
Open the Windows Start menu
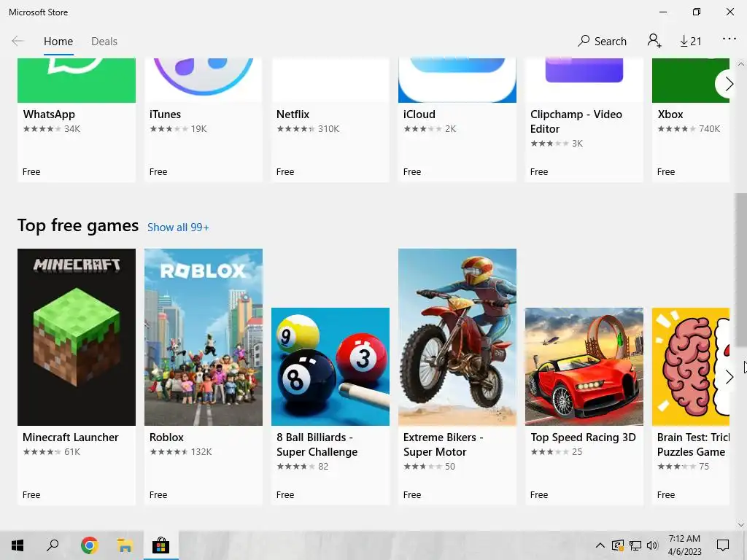point(18,545)
